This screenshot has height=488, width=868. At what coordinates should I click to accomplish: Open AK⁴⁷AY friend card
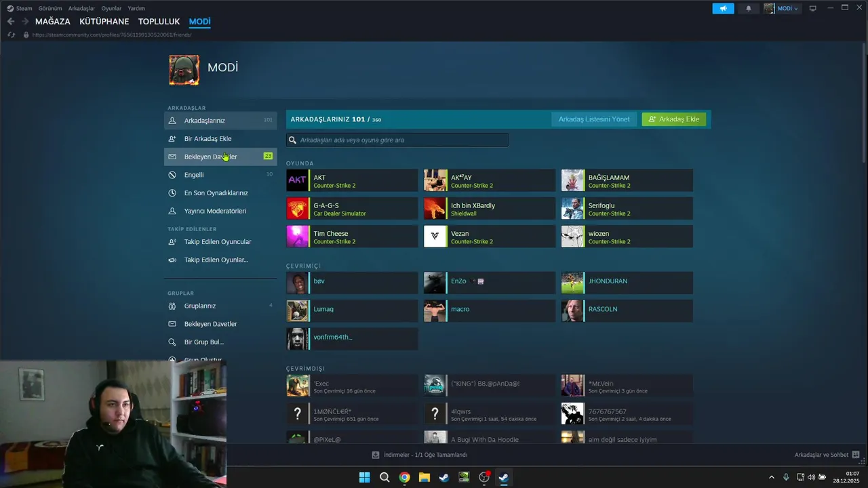(490, 180)
